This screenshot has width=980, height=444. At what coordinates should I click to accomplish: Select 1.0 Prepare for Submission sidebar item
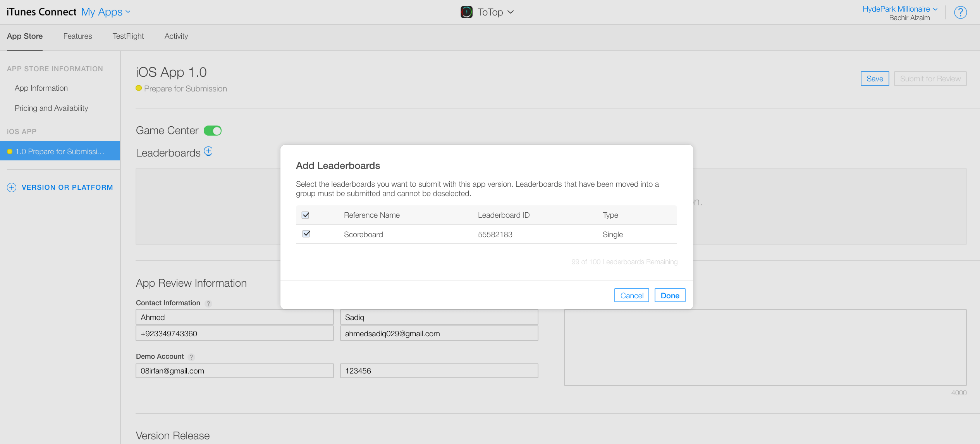point(60,151)
